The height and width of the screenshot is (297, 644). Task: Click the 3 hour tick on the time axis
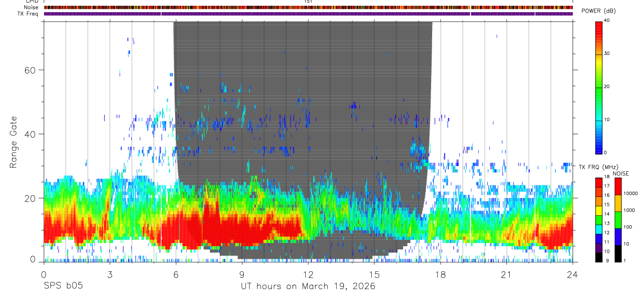click(110, 274)
